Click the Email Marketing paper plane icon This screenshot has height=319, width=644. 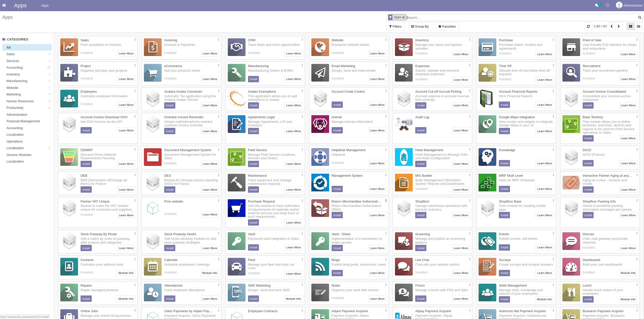pos(320,73)
